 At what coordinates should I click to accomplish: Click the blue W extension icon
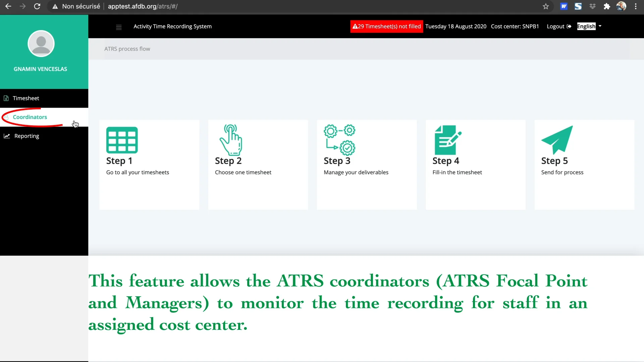[564, 6]
